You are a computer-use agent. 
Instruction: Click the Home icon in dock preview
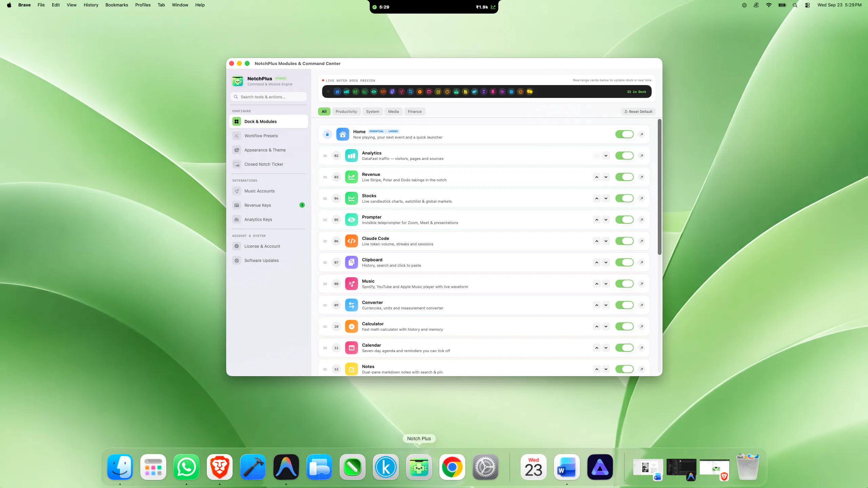point(337,91)
